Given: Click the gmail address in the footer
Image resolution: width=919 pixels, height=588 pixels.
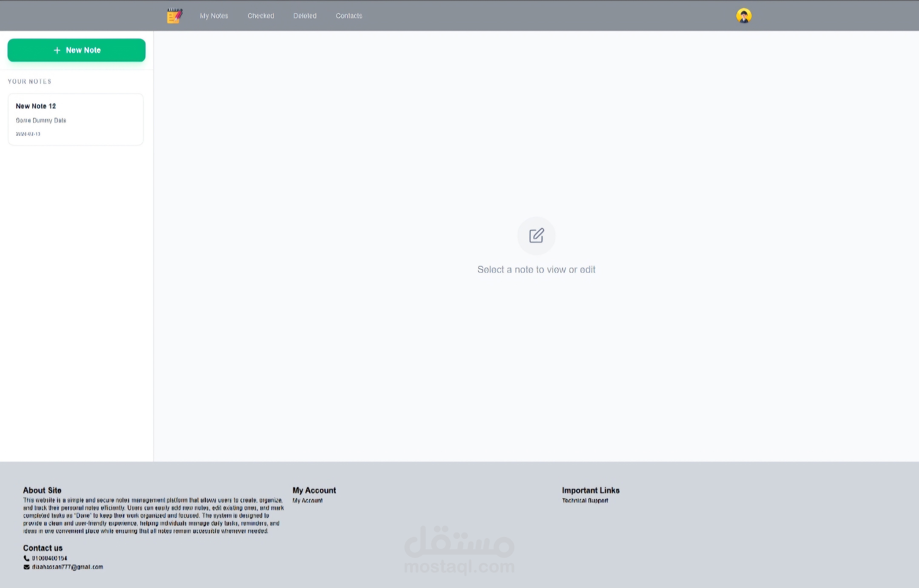Looking at the screenshot, I should click(68, 567).
